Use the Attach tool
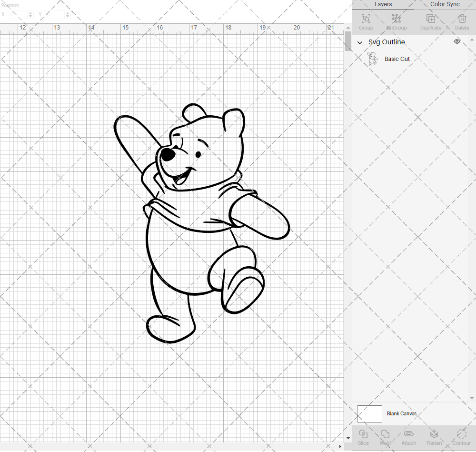 tap(408, 436)
